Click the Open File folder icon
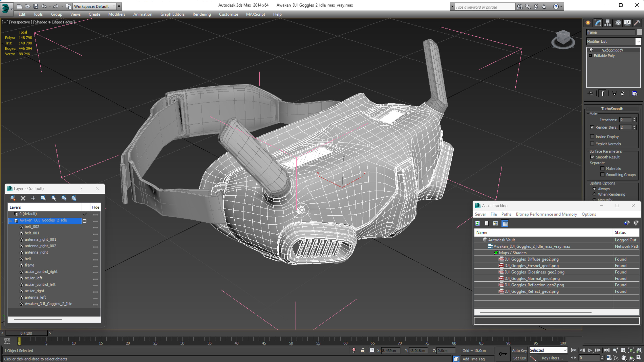Screen dimensions: 644x362 pyautogui.click(x=28, y=6)
